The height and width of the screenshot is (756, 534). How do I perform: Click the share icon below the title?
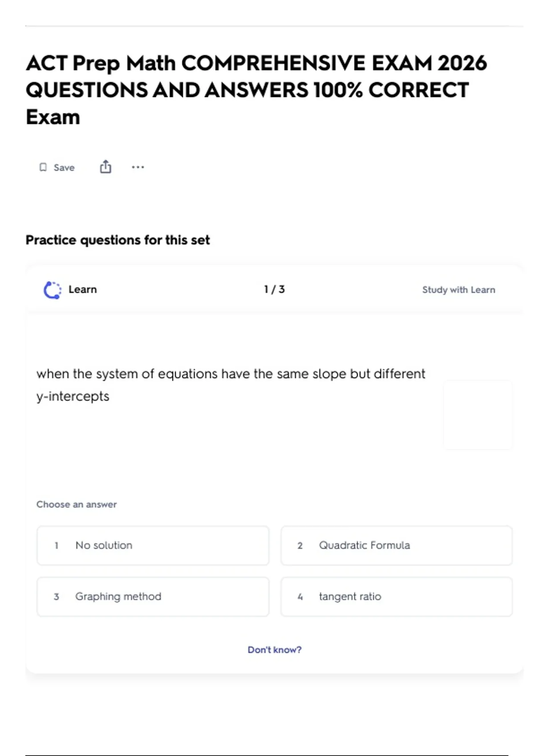(x=105, y=167)
